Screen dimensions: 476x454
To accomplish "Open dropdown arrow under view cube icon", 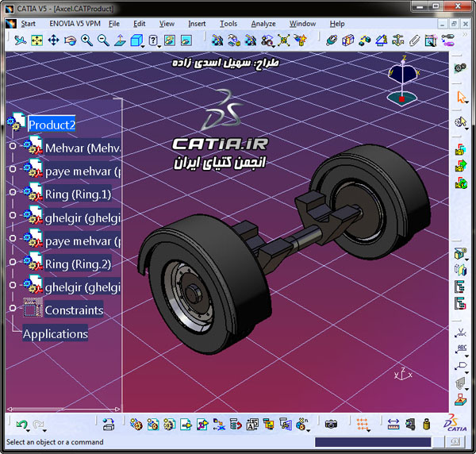I will tap(143, 47).
